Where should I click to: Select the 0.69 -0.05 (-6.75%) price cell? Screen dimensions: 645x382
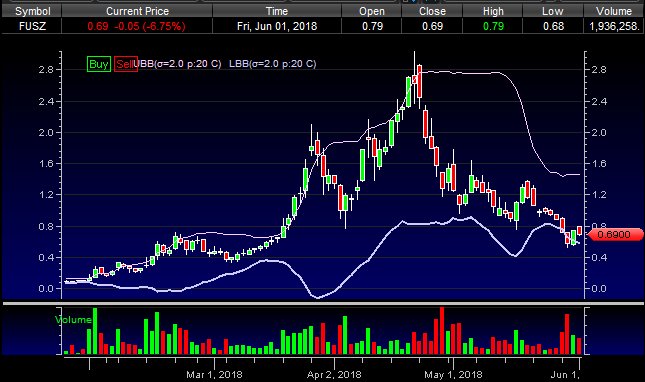click(137, 26)
